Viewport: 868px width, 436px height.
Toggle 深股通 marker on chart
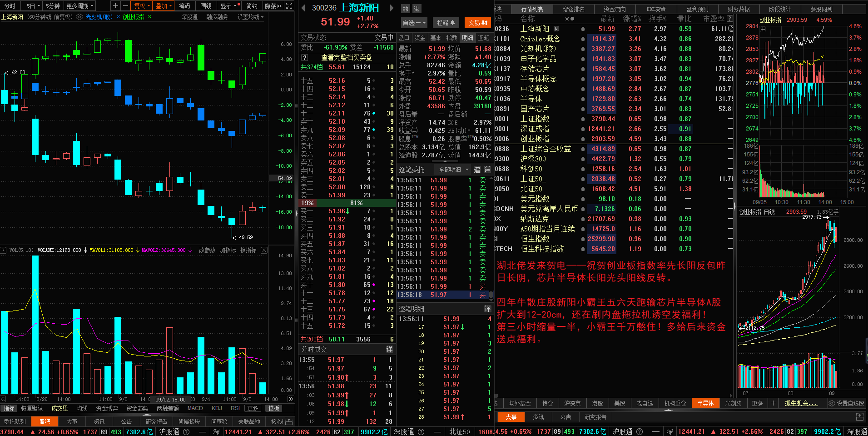click(x=189, y=17)
